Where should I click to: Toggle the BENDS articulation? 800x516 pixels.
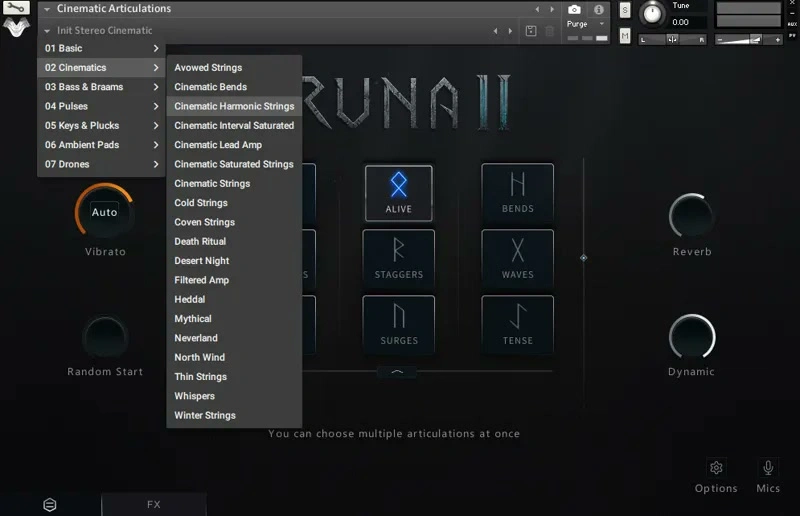pyautogui.click(x=517, y=193)
